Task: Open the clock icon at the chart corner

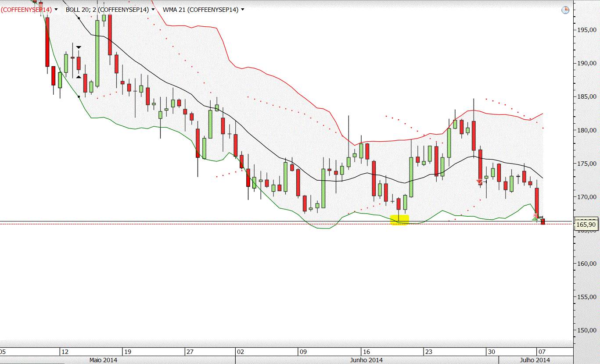Action: [565, 10]
